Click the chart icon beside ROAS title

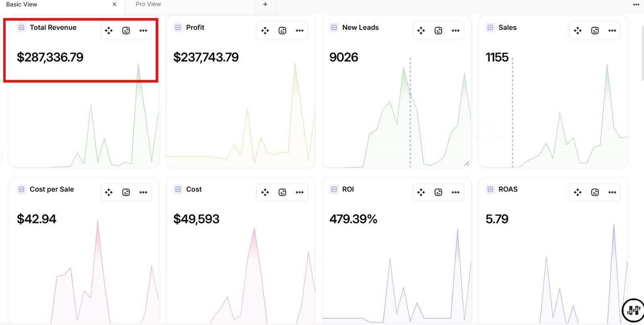[x=490, y=189]
